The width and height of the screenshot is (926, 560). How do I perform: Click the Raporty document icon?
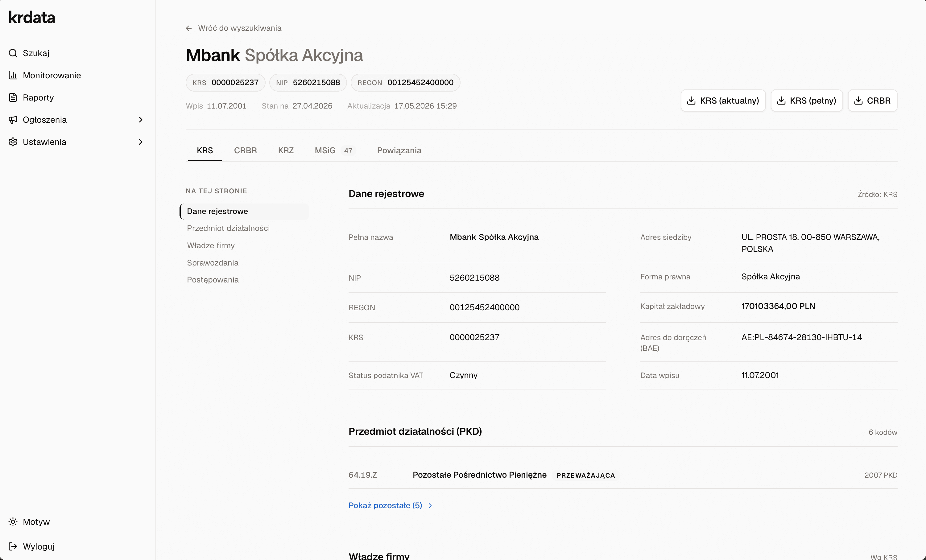13,97
